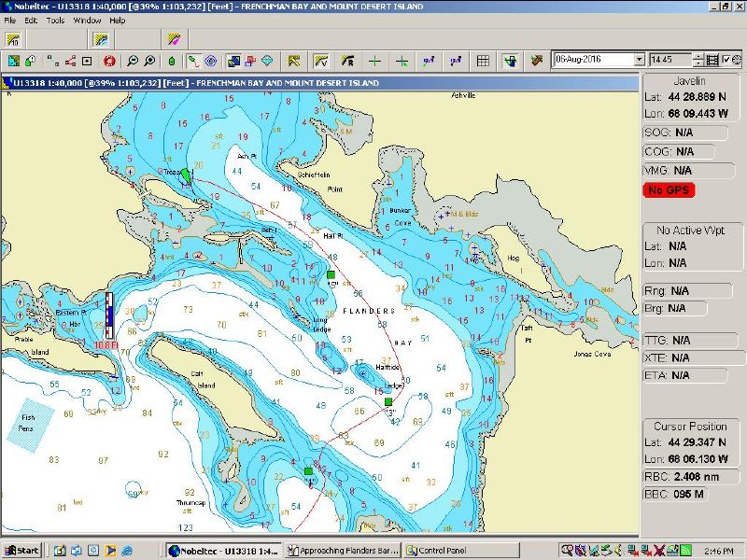The image size is (747, 560).
Task: Select the green mark placement tool
Action: click(172, 63)
